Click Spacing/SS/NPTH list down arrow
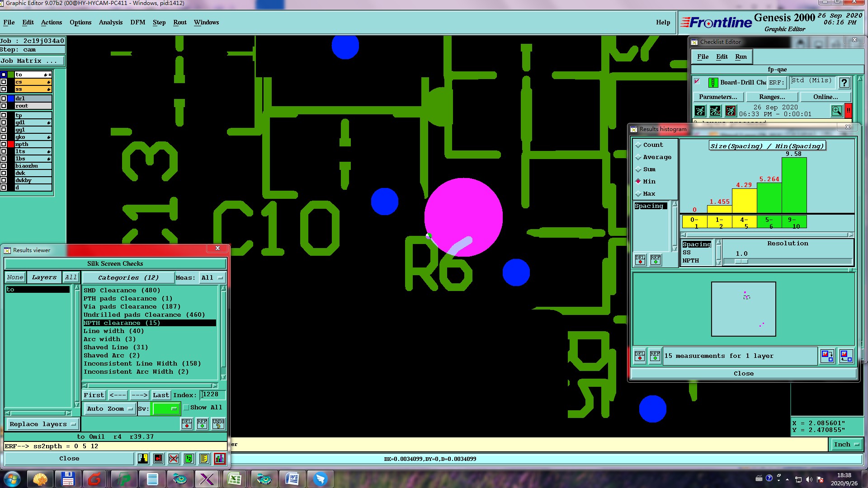Image resolution: width=868 pixels, height=488 pixels. 718,263
